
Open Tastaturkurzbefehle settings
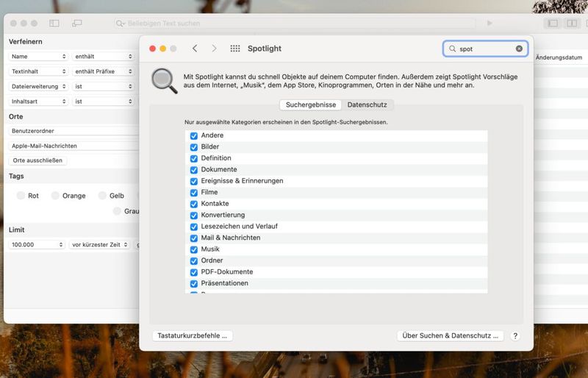coord(193,335)
